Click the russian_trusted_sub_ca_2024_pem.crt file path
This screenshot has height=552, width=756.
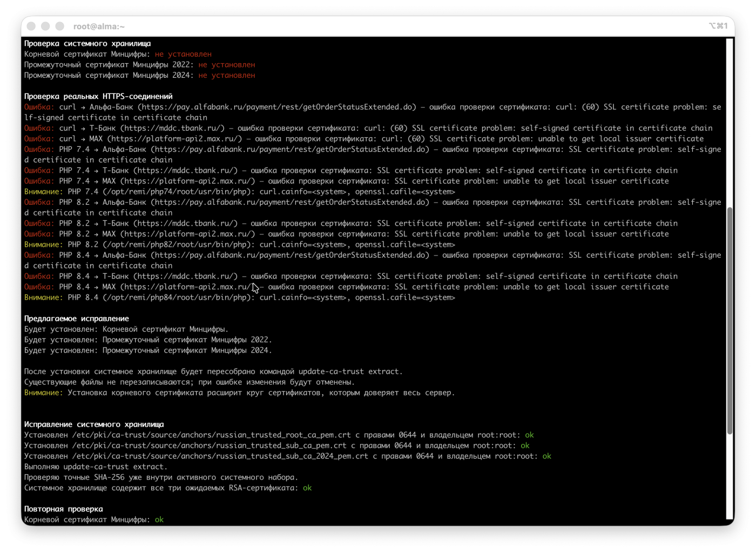220,456
